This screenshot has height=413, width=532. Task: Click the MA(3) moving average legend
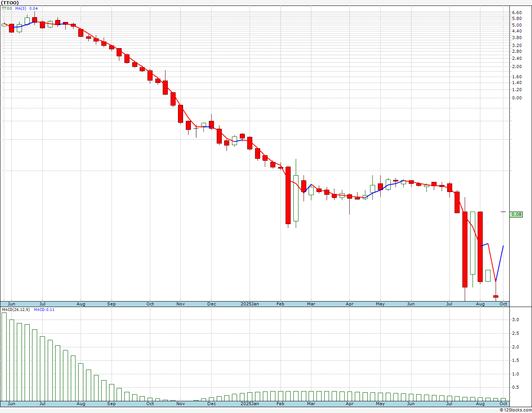tap(21, 8)
